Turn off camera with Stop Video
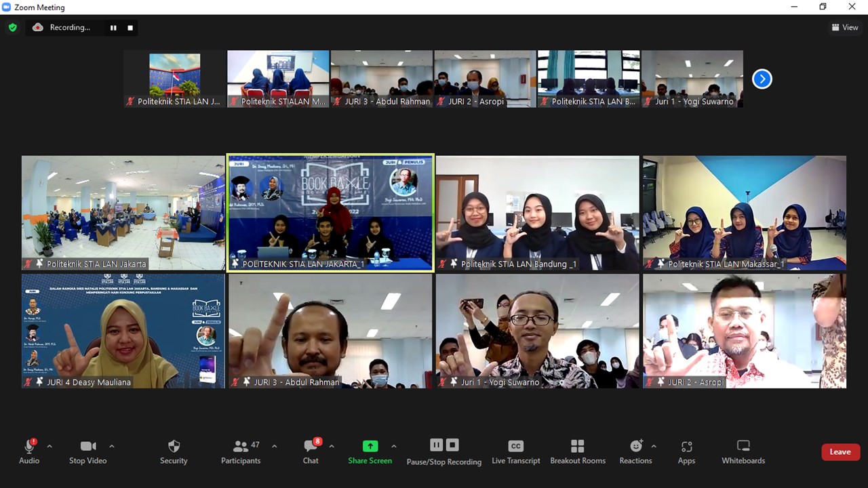868x488 pixels. pos(88,451)
